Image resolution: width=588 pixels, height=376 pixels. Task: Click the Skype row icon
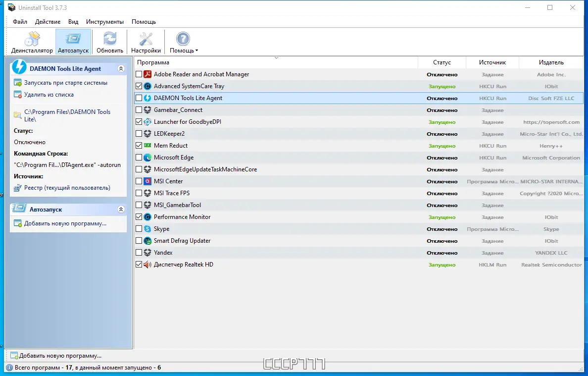(x=147, y=229)
